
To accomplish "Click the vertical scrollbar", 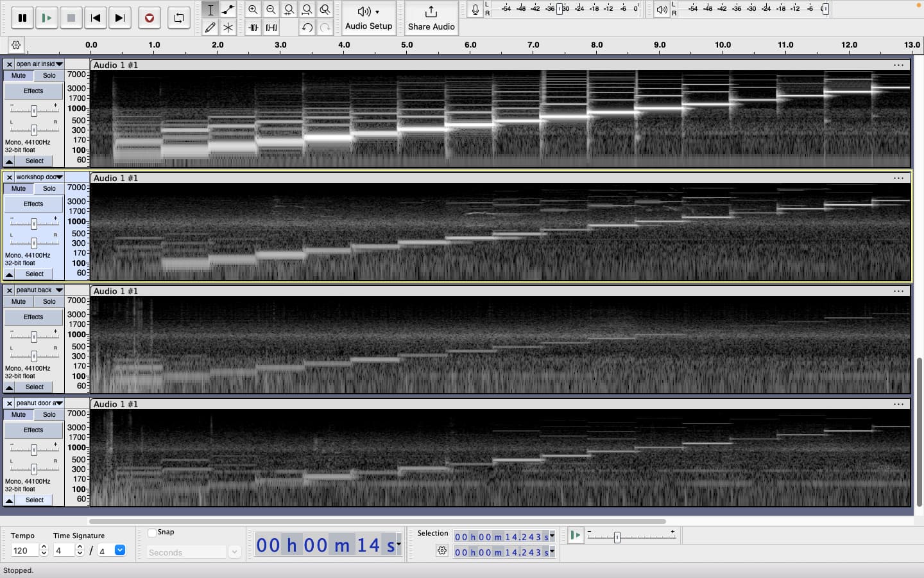I will (920, 432).
